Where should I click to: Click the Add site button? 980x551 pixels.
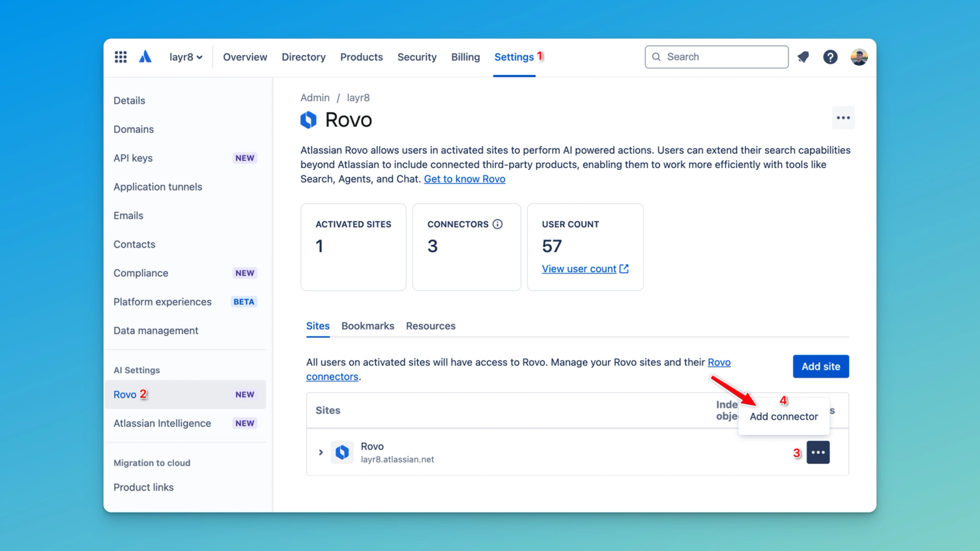point(820,367)
